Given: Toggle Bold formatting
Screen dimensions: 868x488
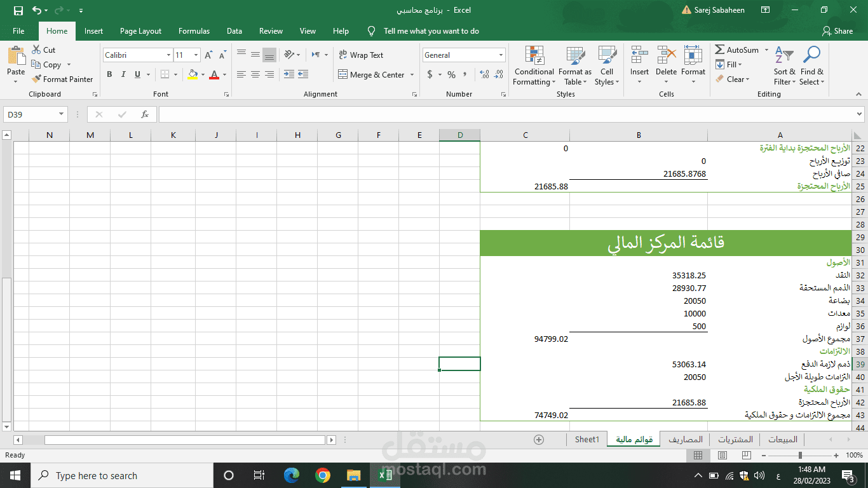Looking at the screenshot, I should [109, 74].
